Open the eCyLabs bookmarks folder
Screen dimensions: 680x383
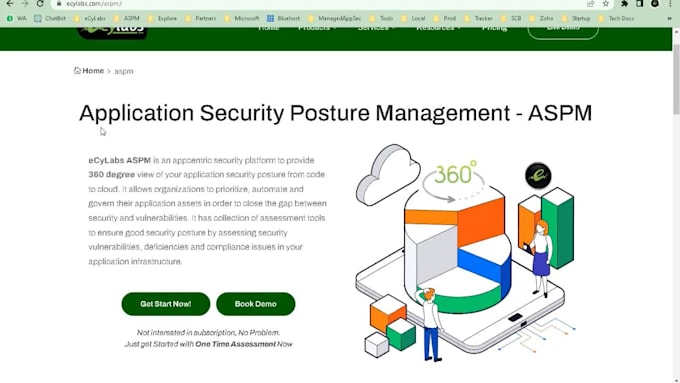(90, 18)
